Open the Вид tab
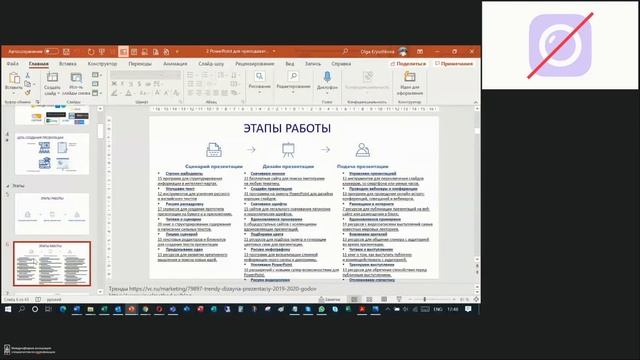Viewport: 640px width, 360px height. click(290, 64)
